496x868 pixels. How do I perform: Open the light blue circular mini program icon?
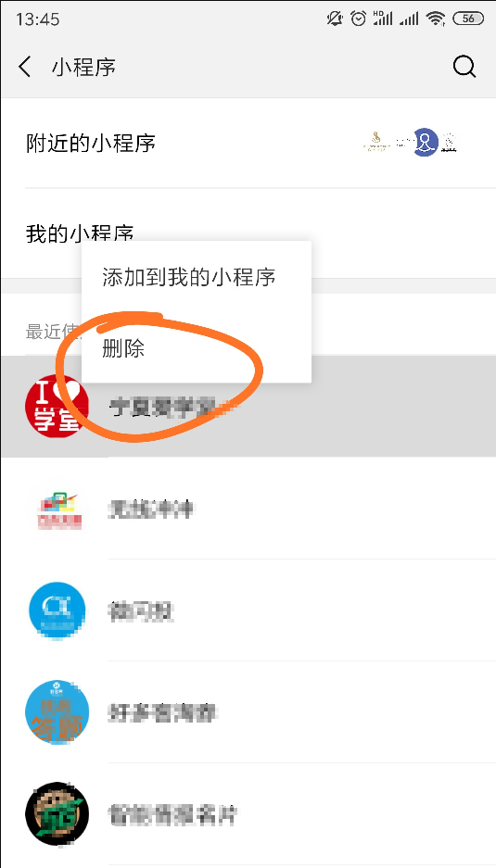point(57,610)
